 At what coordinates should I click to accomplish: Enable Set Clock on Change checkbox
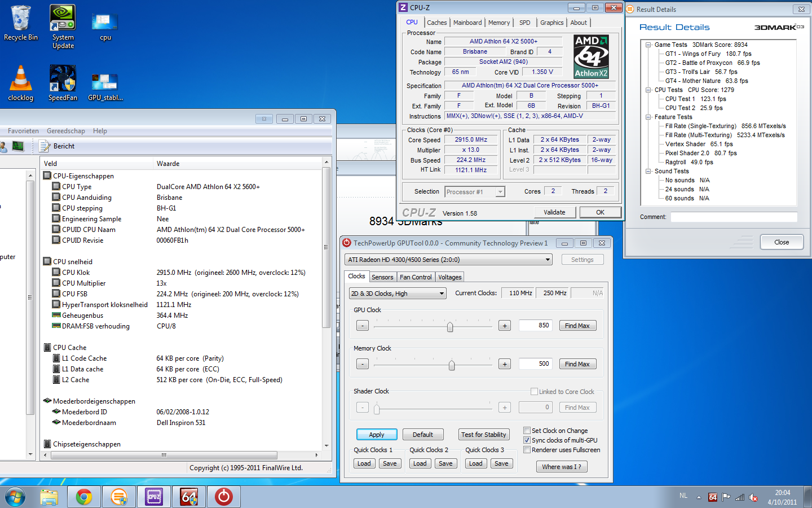[527, 430]
